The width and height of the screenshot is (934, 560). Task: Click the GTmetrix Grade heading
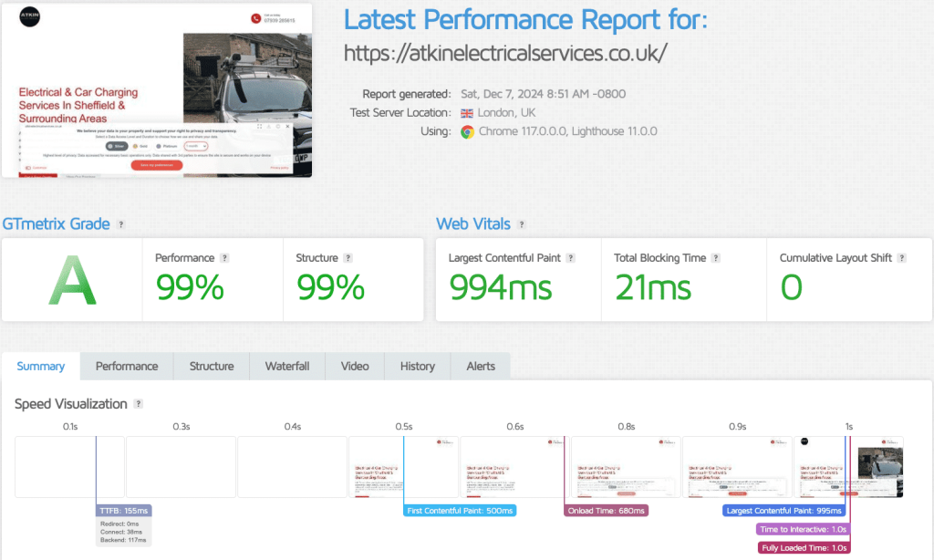click(x=56, y=224)
